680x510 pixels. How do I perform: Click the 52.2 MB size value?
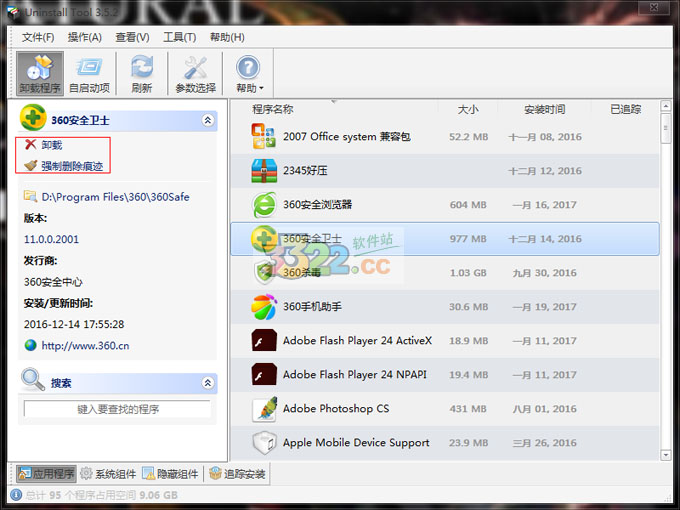[x=468, y=137]
